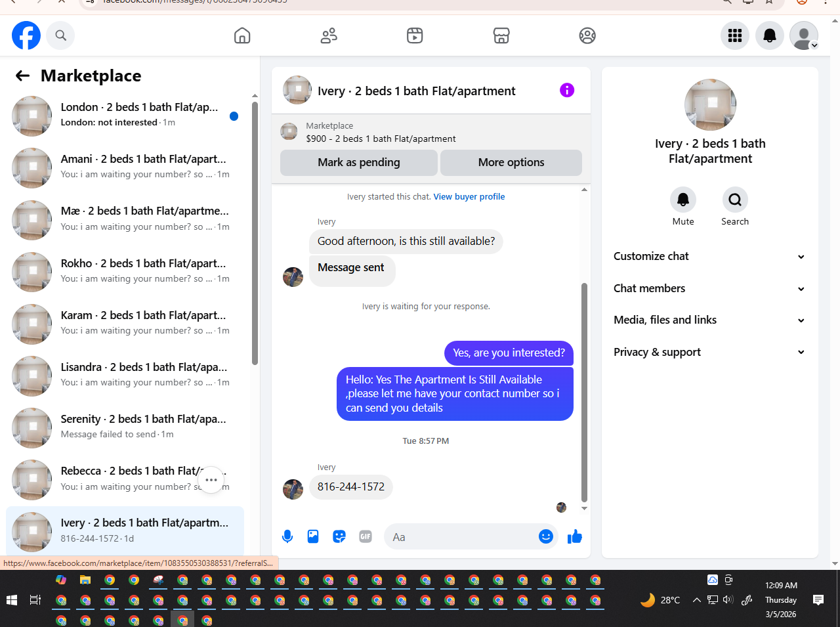Open the GIF picker
This screenshot has height=627, width=840.
coord(366,536)
